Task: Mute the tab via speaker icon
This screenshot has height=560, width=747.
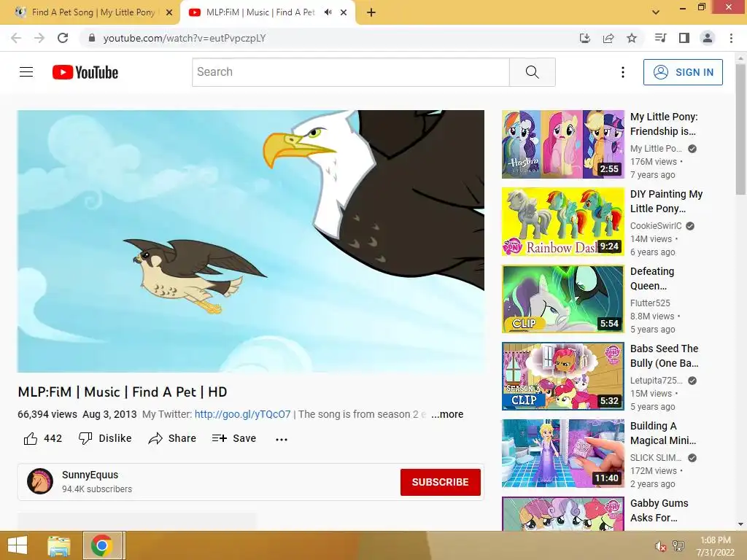Action: point(328,12)
